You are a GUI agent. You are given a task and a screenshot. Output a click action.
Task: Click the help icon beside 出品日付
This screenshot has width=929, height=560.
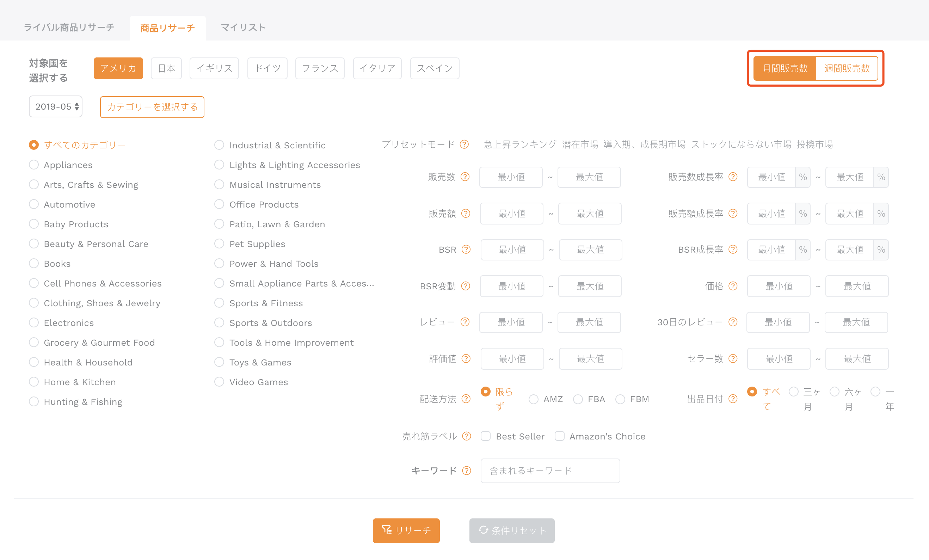pos(733,399)
